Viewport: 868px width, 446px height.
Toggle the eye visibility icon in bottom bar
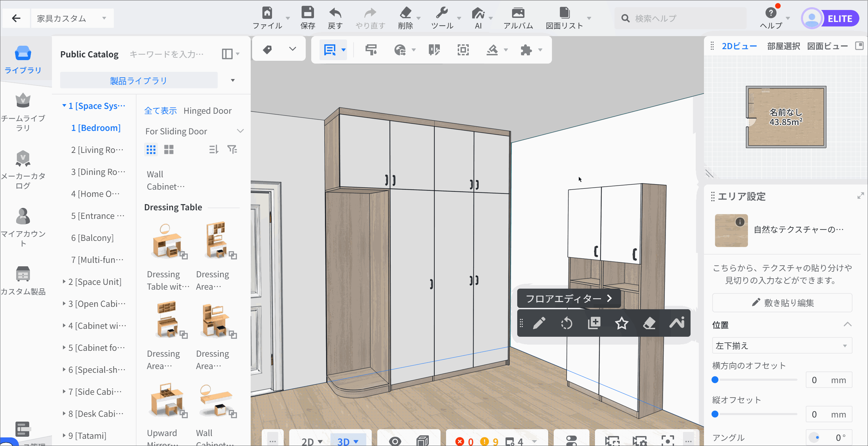pos(395,441)
